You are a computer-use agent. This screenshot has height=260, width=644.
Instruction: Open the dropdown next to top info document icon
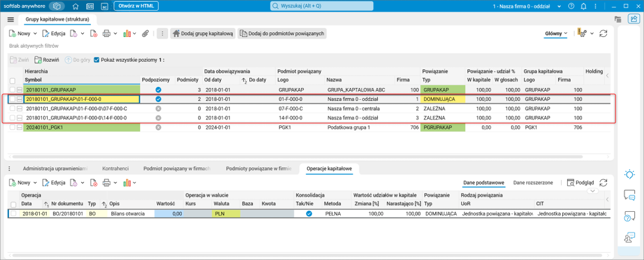(x=82, y=33)
